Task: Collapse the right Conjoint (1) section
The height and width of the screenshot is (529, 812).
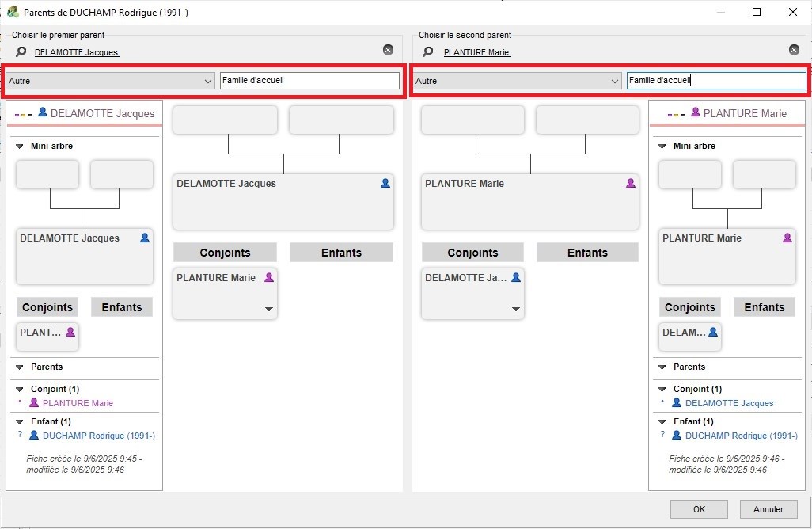Action: (x=662, y=389)
